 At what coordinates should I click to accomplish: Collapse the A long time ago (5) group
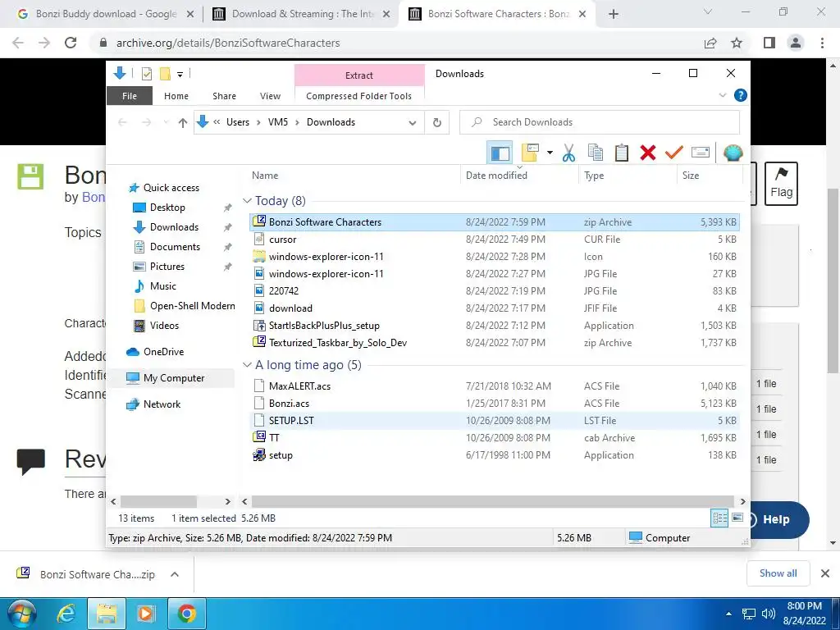(247, 365)
